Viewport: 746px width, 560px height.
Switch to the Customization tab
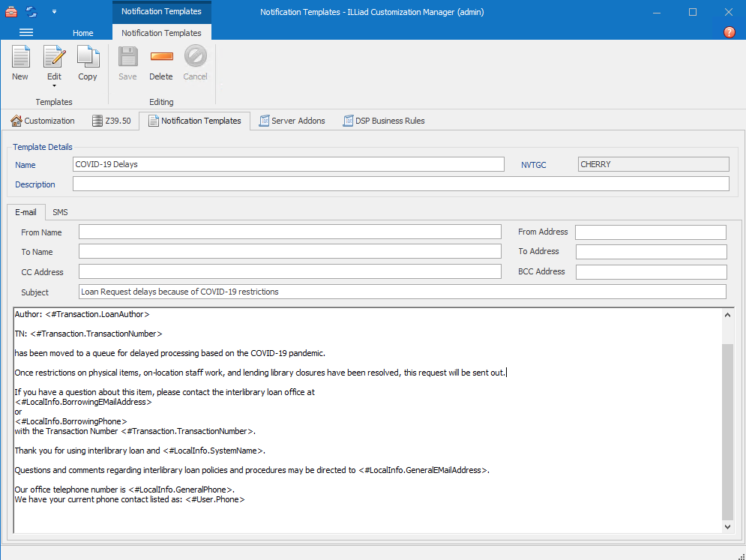tap(43, 120)
